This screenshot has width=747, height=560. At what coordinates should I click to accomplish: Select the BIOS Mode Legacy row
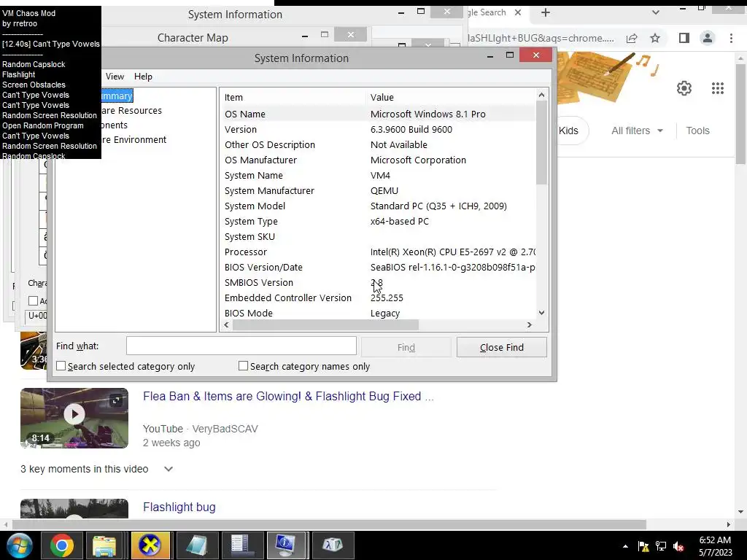click(379, 313)
